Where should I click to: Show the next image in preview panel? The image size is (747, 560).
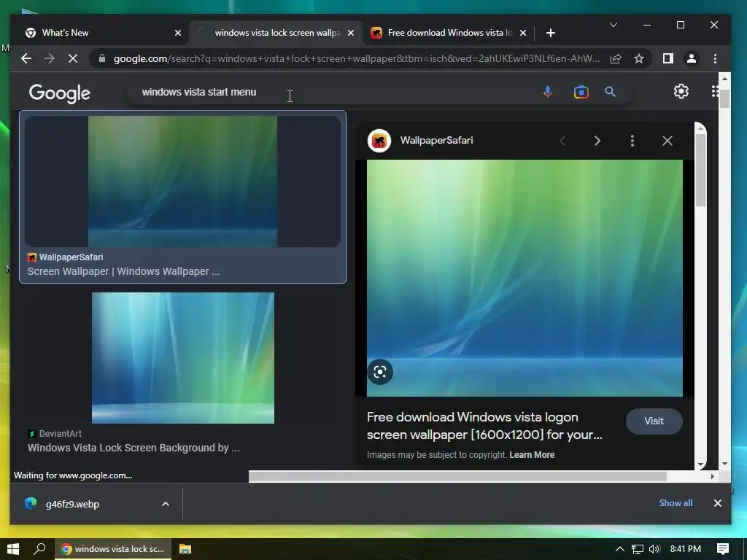coord(597,141)
